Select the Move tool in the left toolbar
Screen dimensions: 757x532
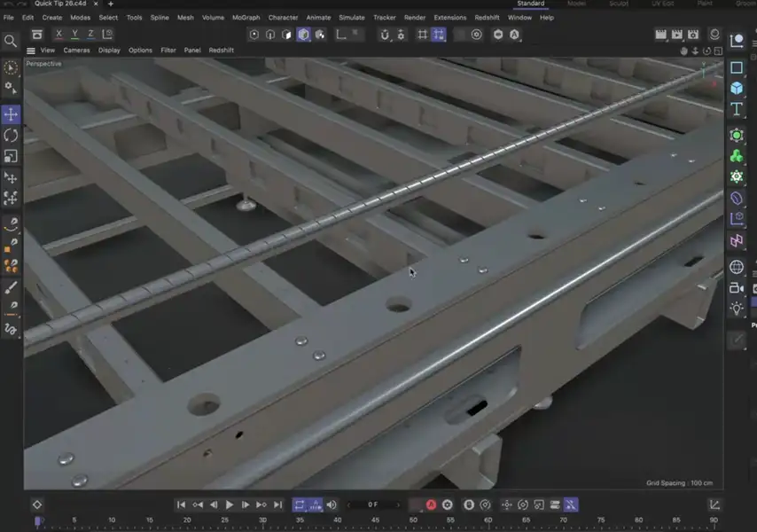12,113
